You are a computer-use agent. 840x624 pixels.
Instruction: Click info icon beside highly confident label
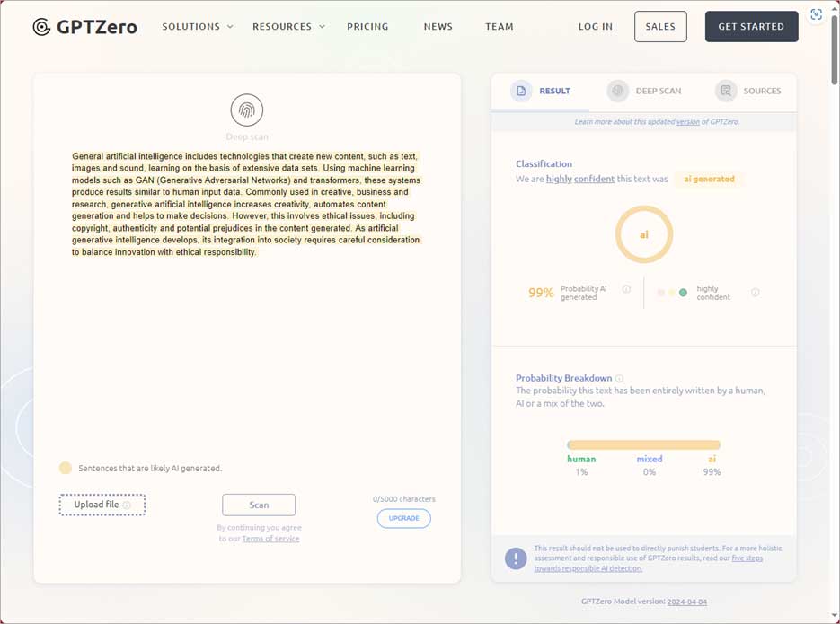tap(755, 293)
